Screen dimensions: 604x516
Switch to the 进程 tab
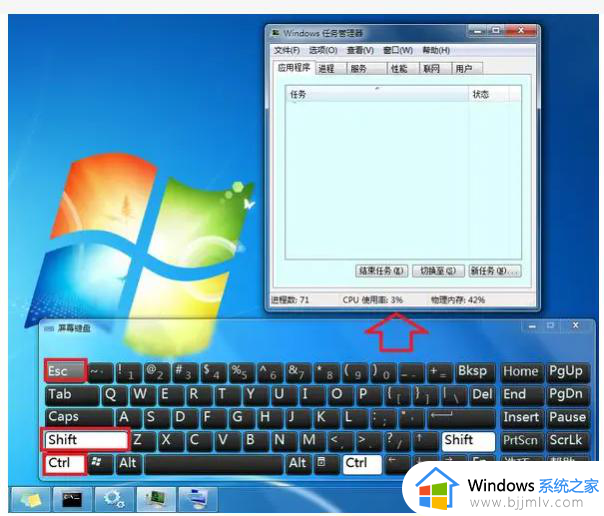tap(331, 69)
